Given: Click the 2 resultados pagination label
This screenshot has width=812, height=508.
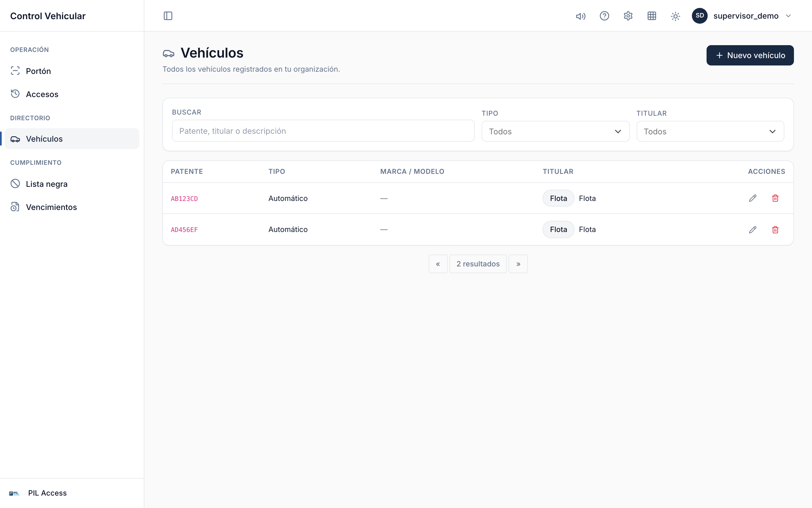Looking at the screenshot, I should [x=478, y=264].
